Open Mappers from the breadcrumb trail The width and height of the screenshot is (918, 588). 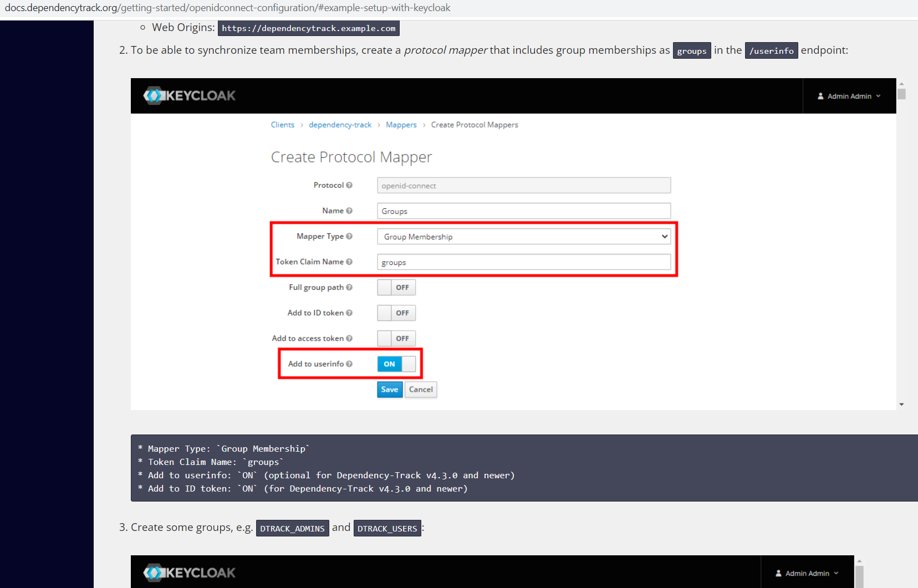pos(401,125)
